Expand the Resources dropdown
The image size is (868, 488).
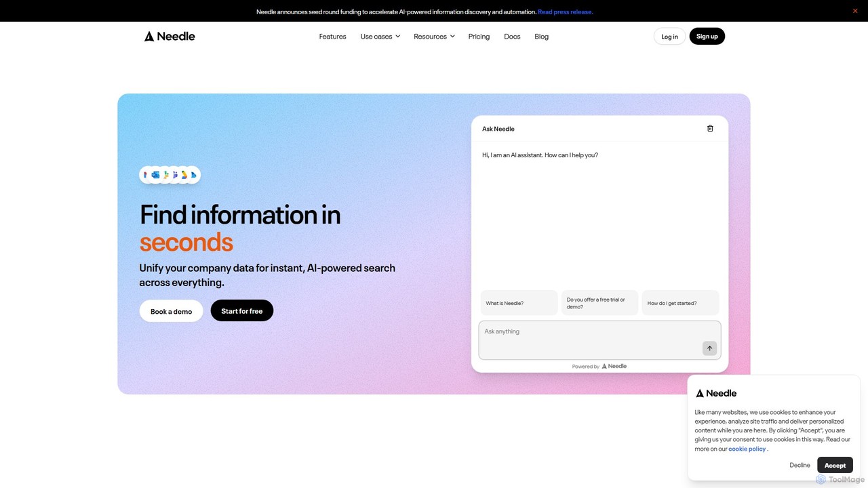[x=434, y=37]
